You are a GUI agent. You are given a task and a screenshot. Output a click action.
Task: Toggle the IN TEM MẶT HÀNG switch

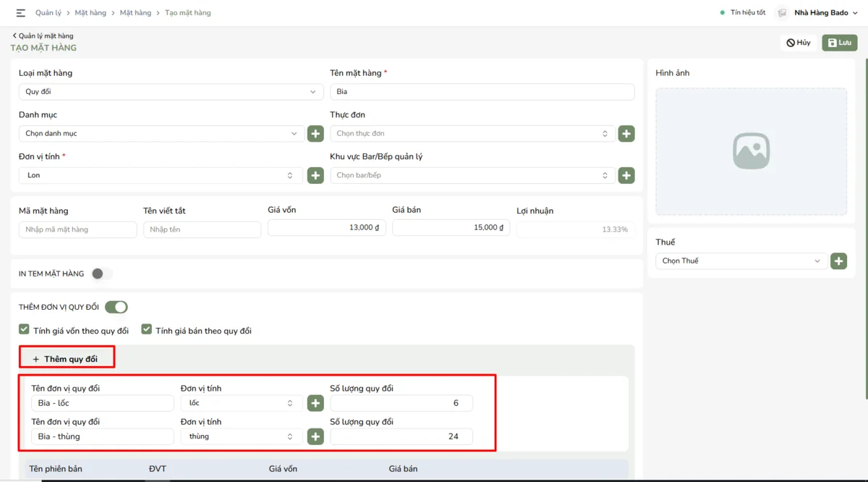pyautogui.click(x=101, y=274)
